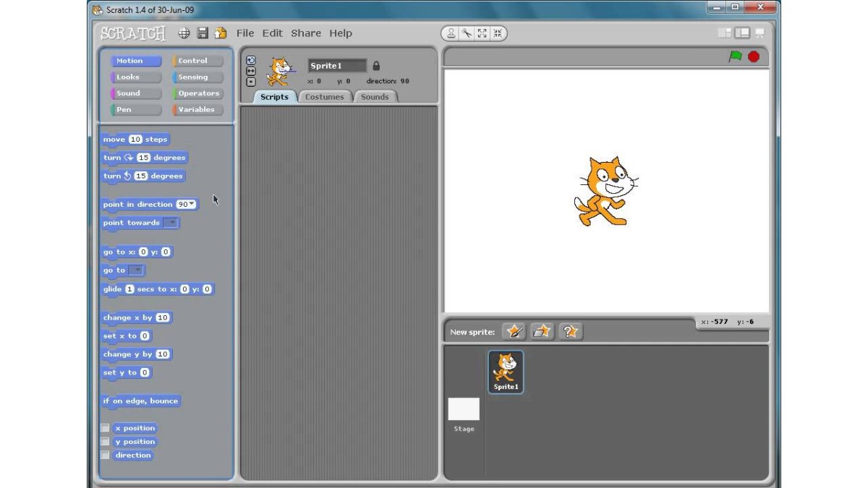Viewport: 868px width, 488px height.
Task: Enable the y position checkbox
Action: click(106, 442)
